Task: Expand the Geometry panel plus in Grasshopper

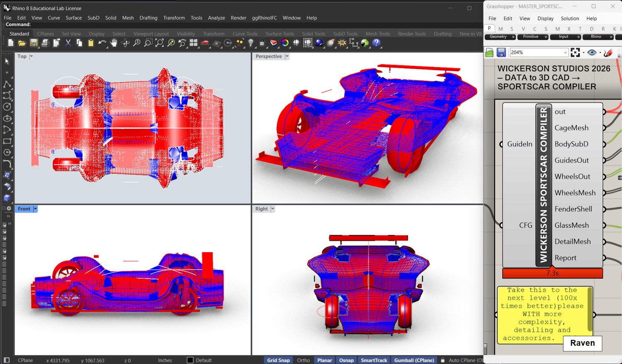Action: pos(513,37)
